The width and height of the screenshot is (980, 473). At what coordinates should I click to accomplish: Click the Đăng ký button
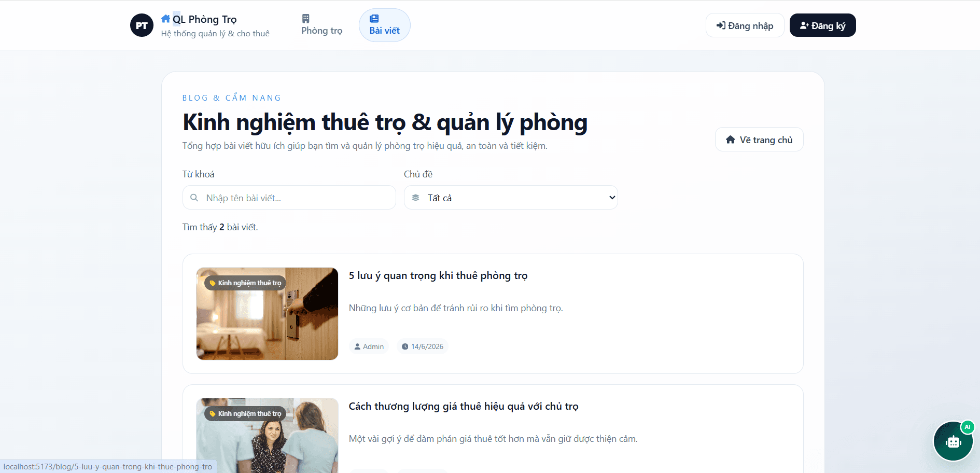[822, 25]
